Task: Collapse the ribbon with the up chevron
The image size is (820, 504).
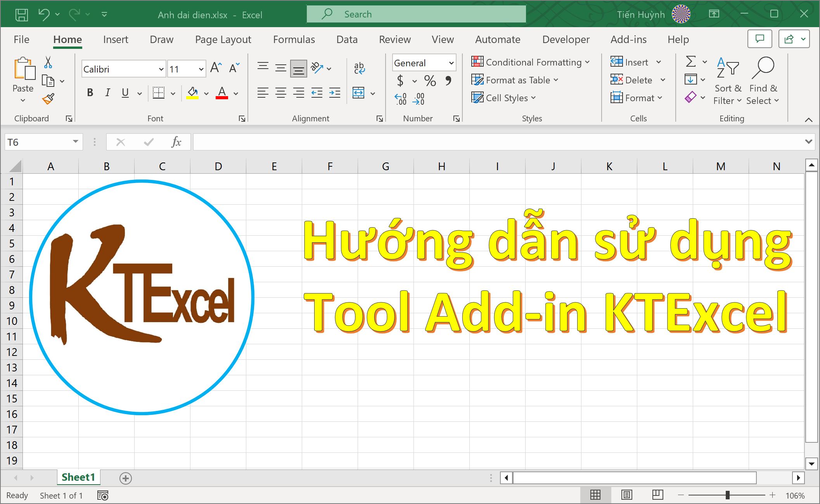Action: coord(808,120)
